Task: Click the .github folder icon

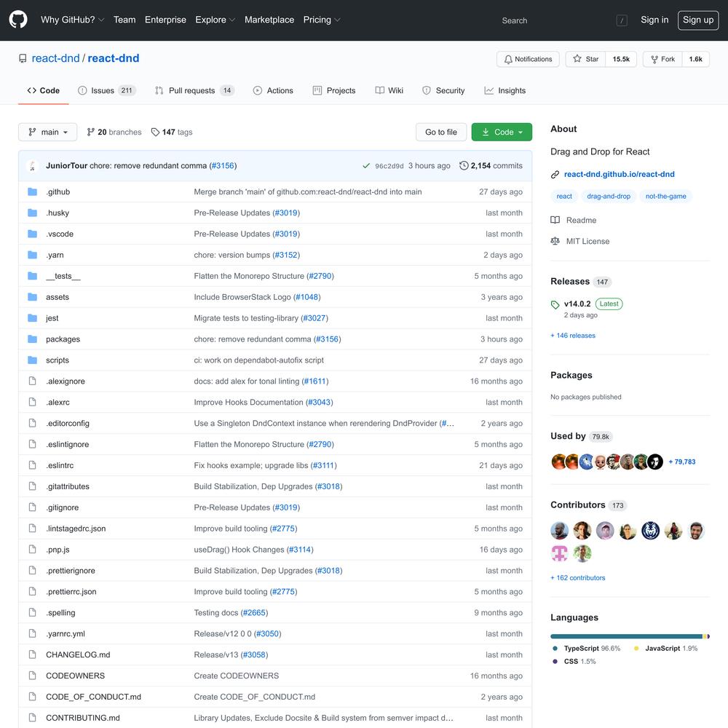Action: [32, 191]
